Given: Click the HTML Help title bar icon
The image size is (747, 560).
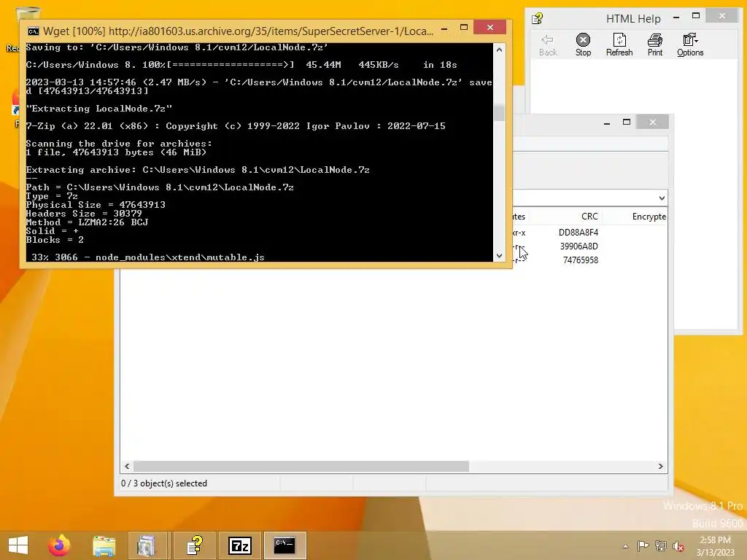Looking at the screenshot, I should (x=538, y=18).
